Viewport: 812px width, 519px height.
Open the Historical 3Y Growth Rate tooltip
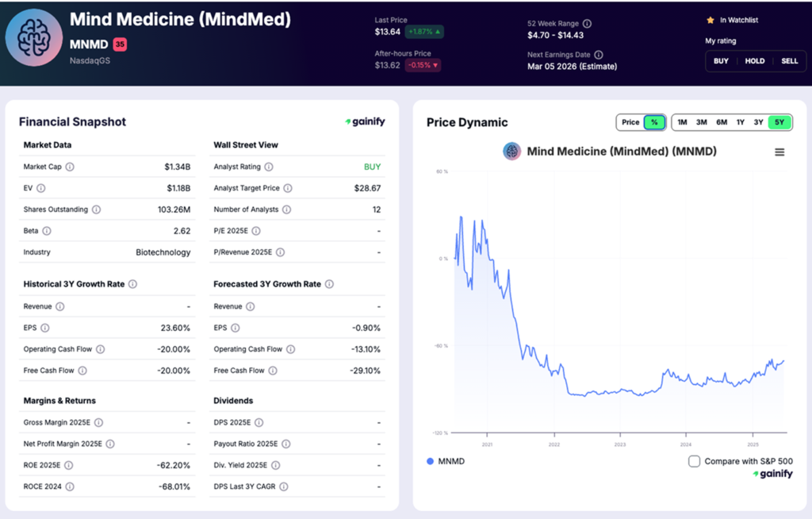pos(132,284)
